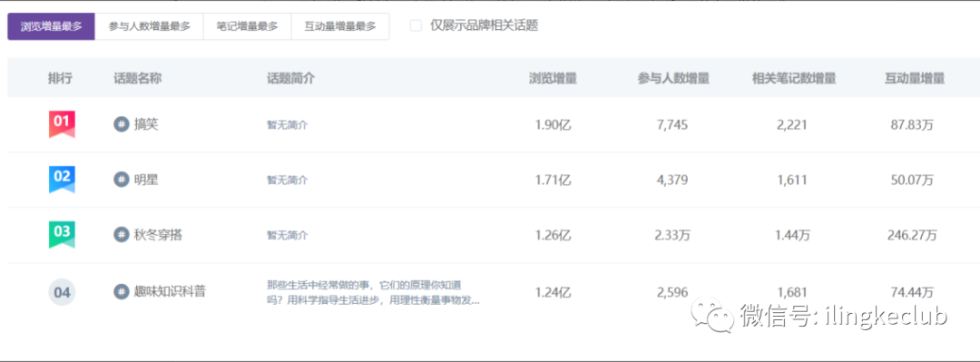
Task: Click the 相关笔记数增量 column header
Action: [x=794, y=78]
